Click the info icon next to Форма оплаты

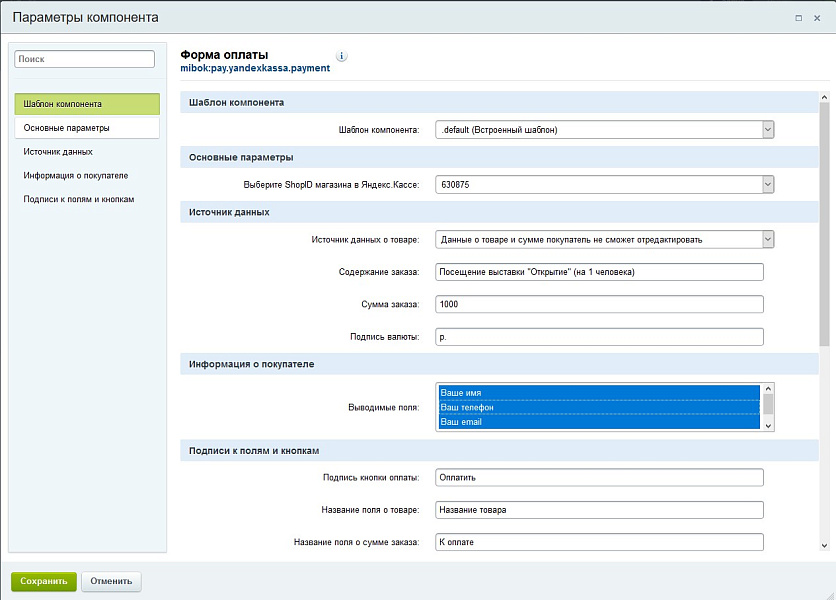(342, 56)
